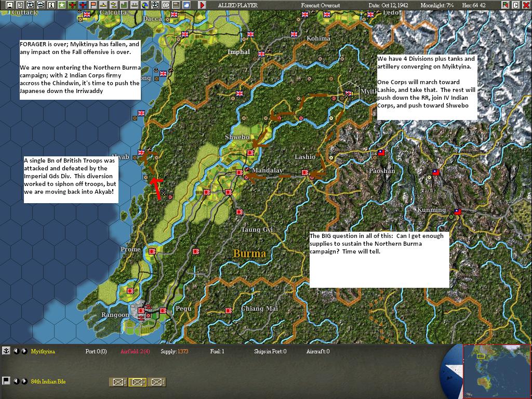Open the info 'i' information screen icon
Viewport: 532px width, 399px height.
click(51, 5)
